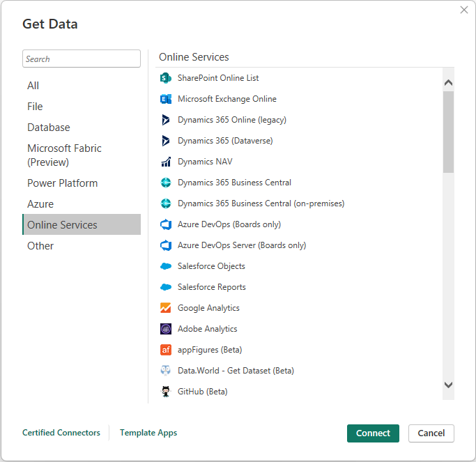
Task: Select the Google Analytics icon
Action: 166,308
